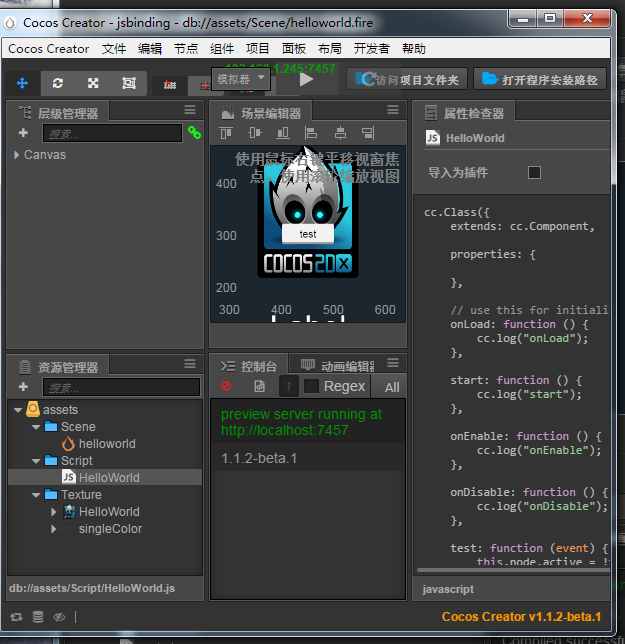This screenshot has height=644, width=625.
Task: Select the 控制台 tab
Action: 249,366
